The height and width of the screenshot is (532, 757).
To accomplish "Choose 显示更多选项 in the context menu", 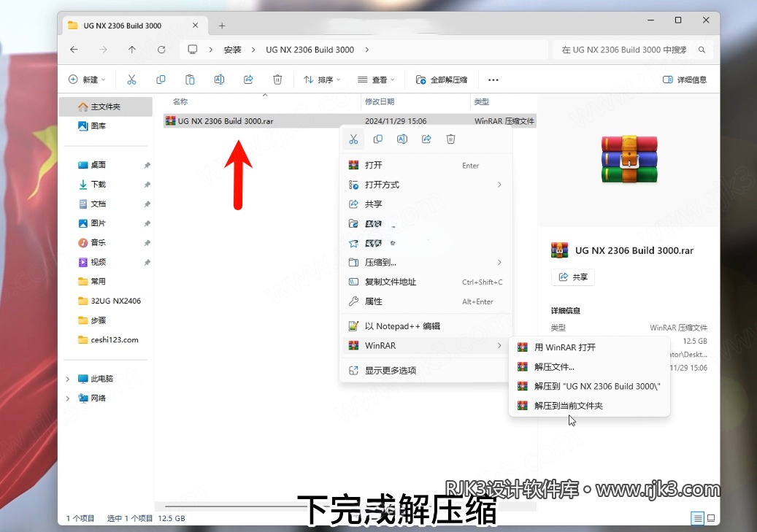I will [426, 370].
